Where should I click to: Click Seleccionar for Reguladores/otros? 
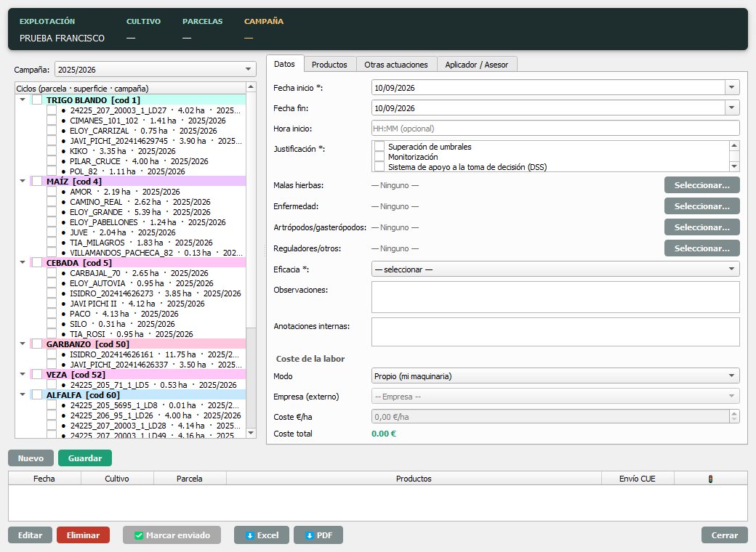pos(702,248)
